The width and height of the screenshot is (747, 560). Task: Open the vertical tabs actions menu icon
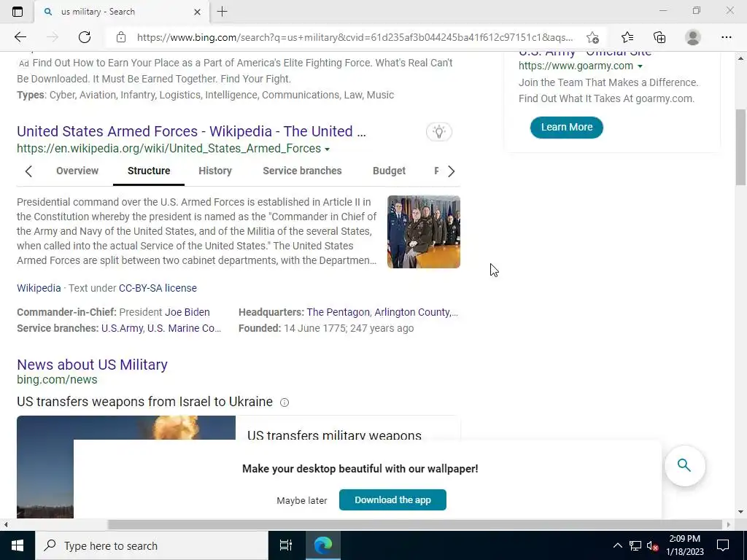[x=18, y=12]
